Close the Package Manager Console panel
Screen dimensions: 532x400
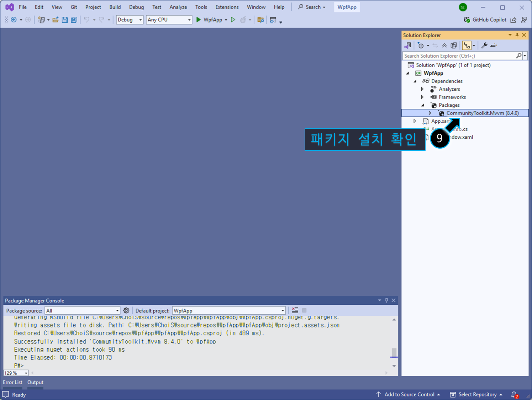click(394, 300)
